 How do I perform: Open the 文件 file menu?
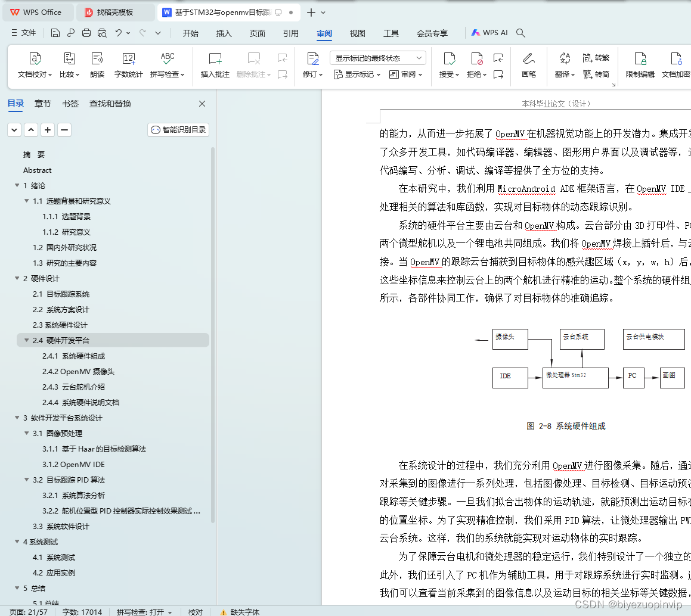pyautogui.click(x=24, y=33)
